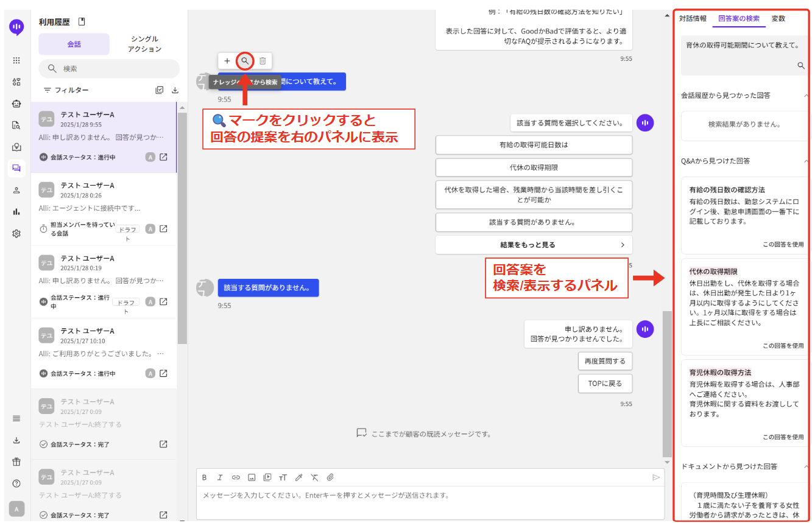Collapse the Q&Aから見つけた回答 section
812x523 pixels.
(806, 161)
